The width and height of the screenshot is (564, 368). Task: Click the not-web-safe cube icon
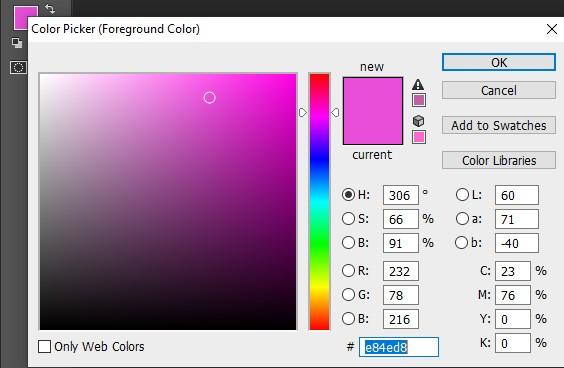(x=418, y=121)
